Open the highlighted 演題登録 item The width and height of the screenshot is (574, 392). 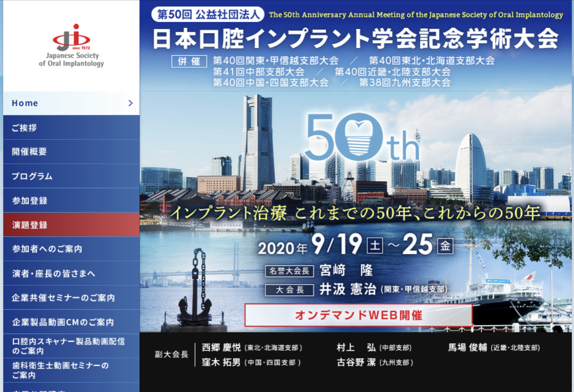pyautogui.click(x=71, y=225)
